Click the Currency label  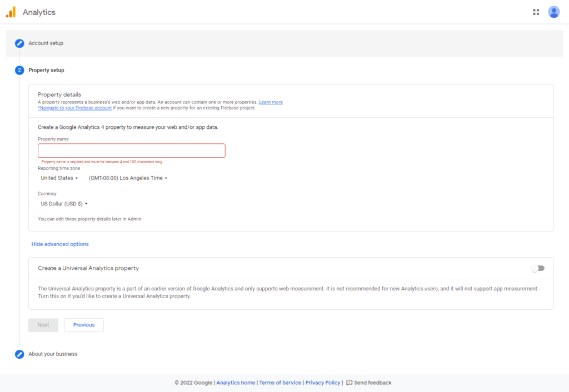click(47, 194)
